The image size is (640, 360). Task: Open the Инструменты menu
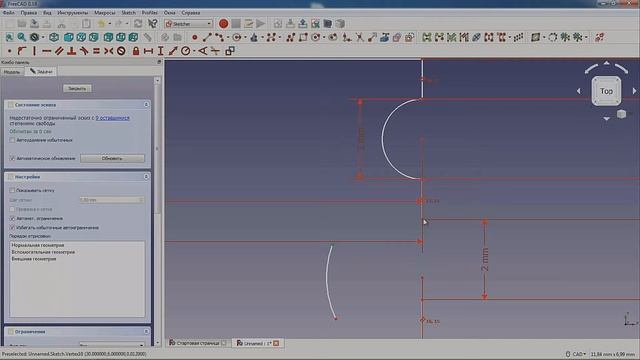pos(73,13)
